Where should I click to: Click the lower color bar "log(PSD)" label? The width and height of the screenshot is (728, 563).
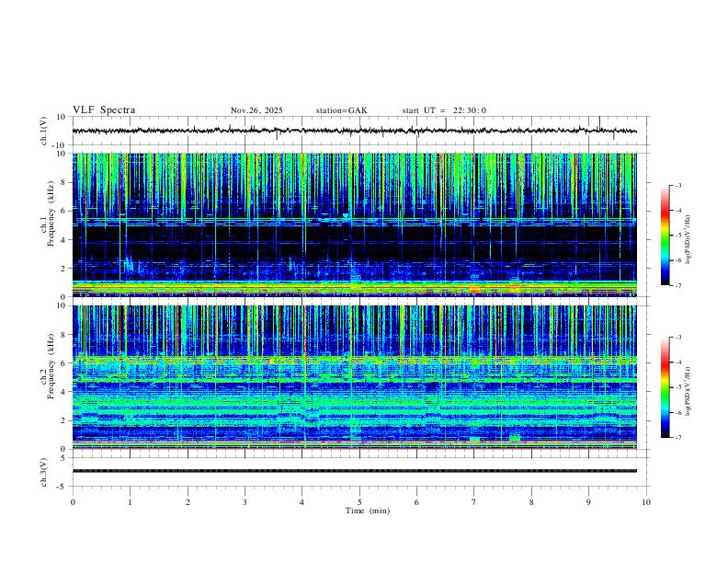click(688, 392)
